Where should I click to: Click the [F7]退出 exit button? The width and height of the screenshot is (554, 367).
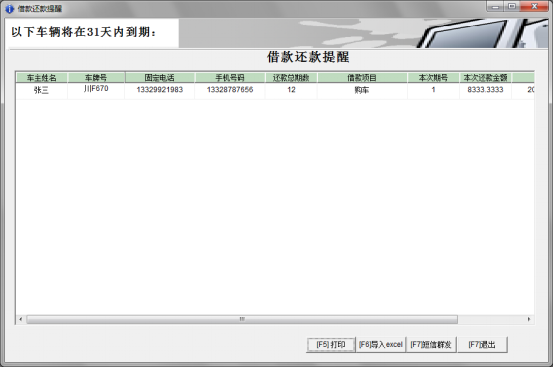pos(482,344)
